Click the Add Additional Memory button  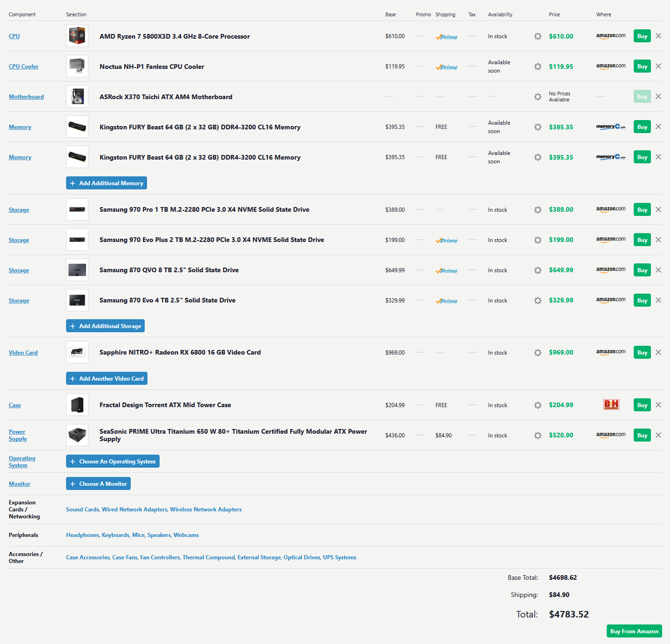point(107,183)
